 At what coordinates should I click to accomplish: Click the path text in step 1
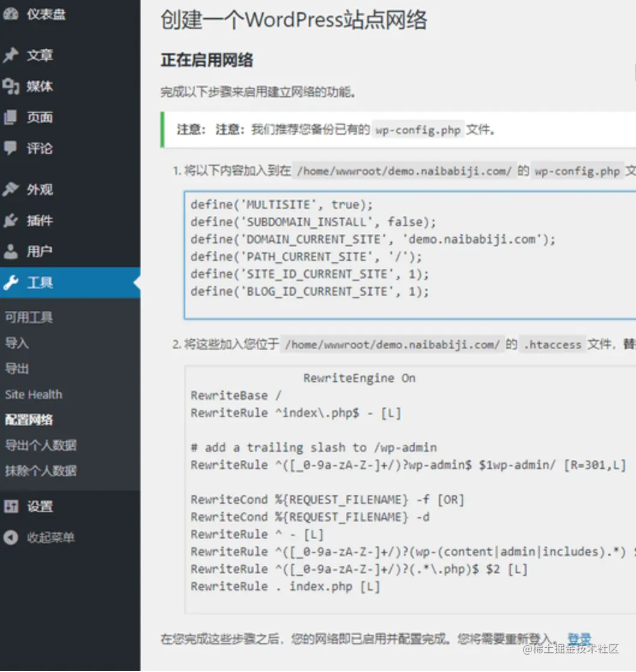point(404,171)
